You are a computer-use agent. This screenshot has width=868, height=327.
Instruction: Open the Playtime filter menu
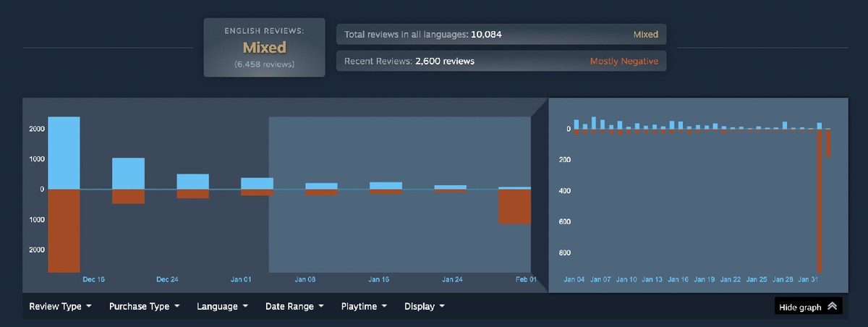(x=364, y=307)
